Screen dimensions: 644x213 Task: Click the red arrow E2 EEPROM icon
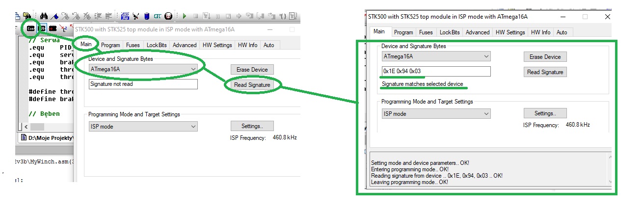coord(64,28)
